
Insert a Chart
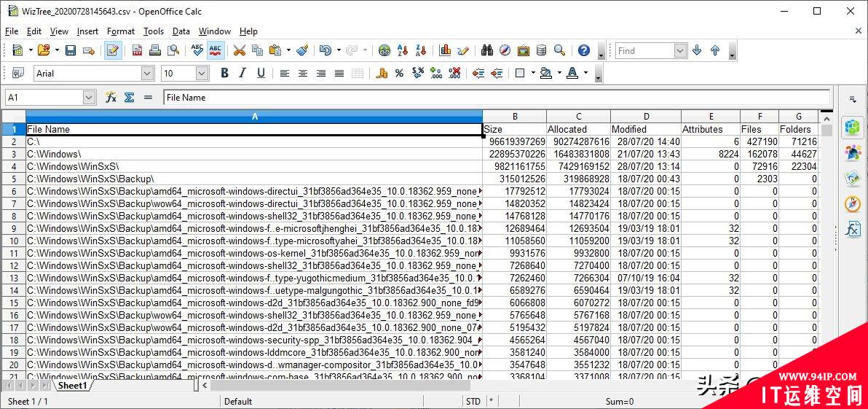coord(444,50)
